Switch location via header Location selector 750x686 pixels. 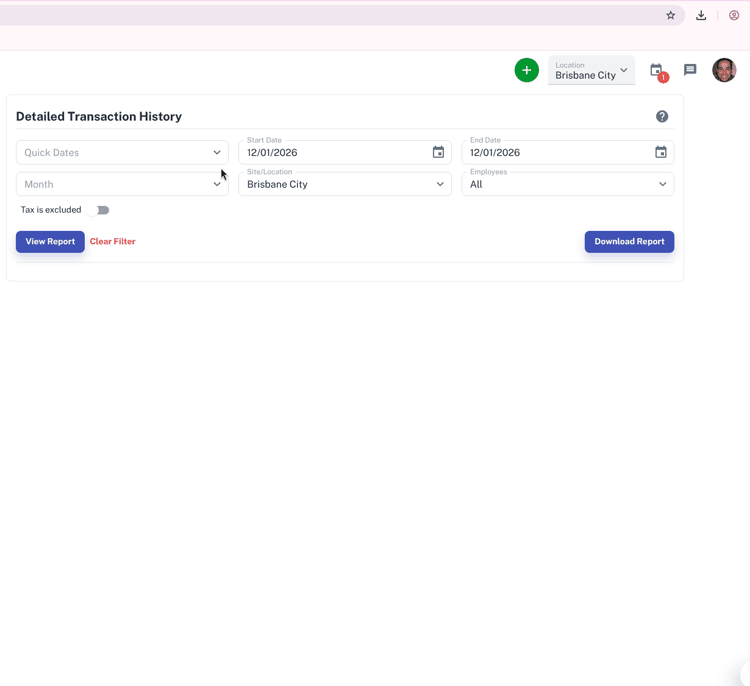pos(591,71)
